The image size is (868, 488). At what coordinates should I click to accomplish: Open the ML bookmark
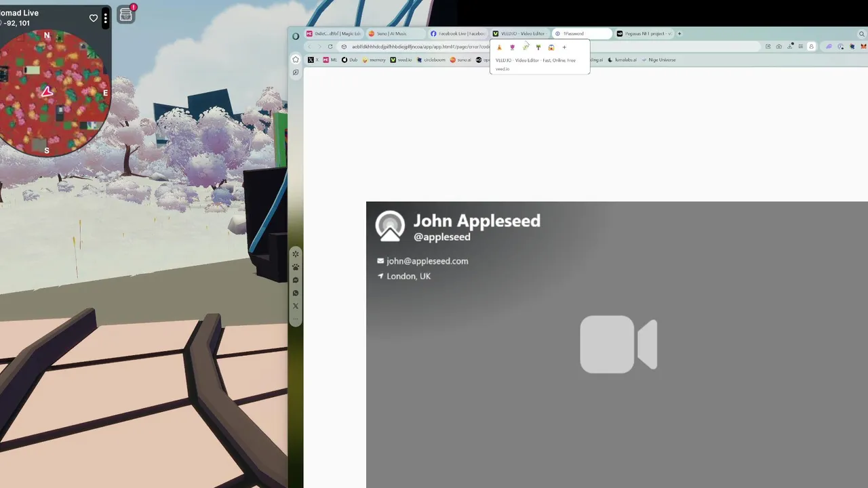(330, 60)
